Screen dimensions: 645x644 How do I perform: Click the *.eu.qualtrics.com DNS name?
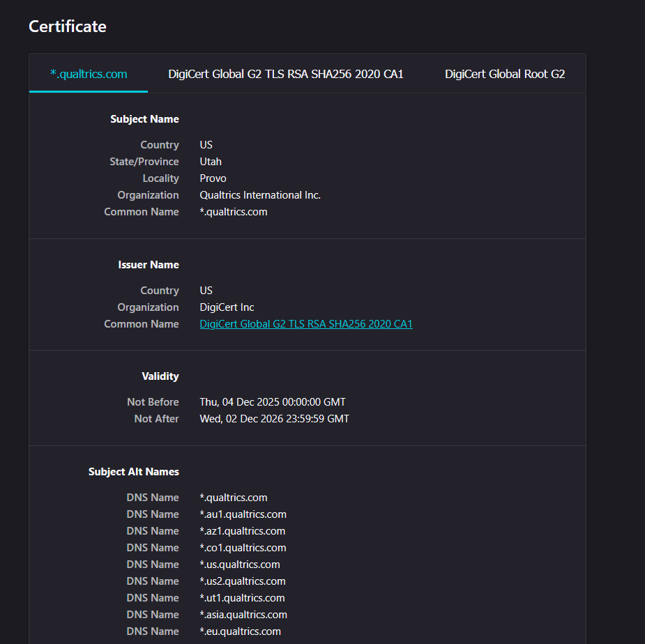click(240, 631)
